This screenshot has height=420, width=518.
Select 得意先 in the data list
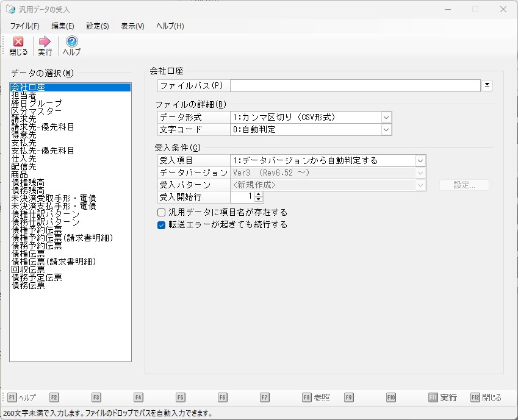point(24,135)
